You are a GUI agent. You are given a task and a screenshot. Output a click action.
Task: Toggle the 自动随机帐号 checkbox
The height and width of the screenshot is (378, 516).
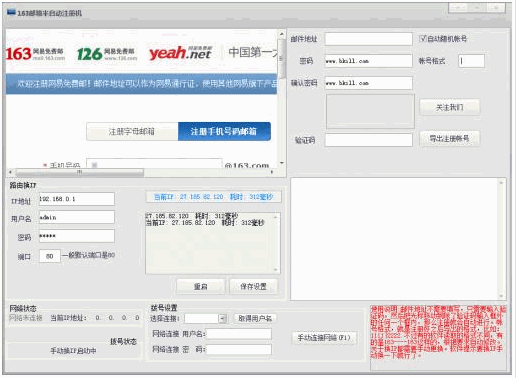point(423,39)
